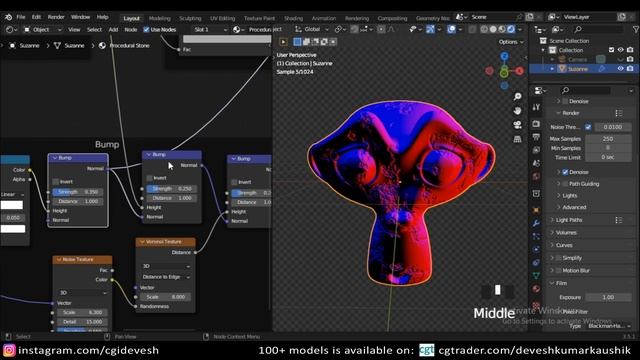This screenshot has height=360, width=640.
Task: Toggle Collection exclude checkbox in outliner
Action: pyautogui.click(x=611, y=50)
